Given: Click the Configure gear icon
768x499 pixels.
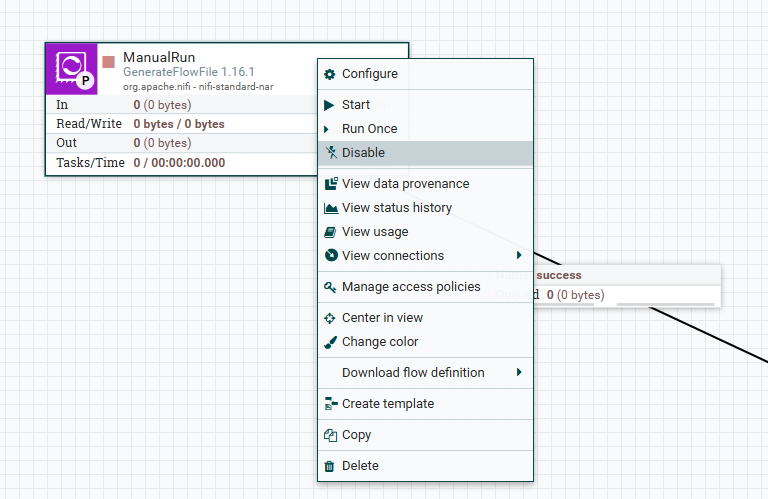Looking at the screenshot, I should [330, 74].
